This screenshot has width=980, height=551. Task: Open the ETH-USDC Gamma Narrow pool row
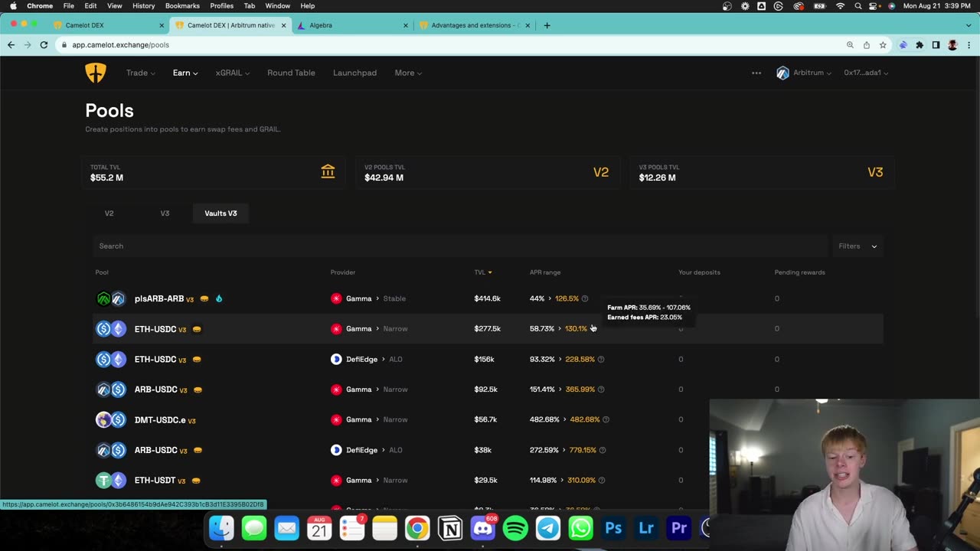pyautogui.click(x=488, y=328)
